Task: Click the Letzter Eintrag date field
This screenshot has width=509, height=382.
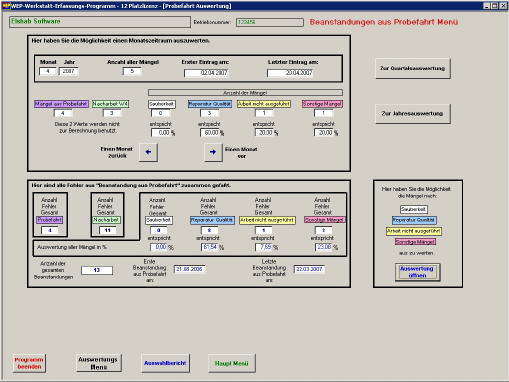Action: point(290,73)
